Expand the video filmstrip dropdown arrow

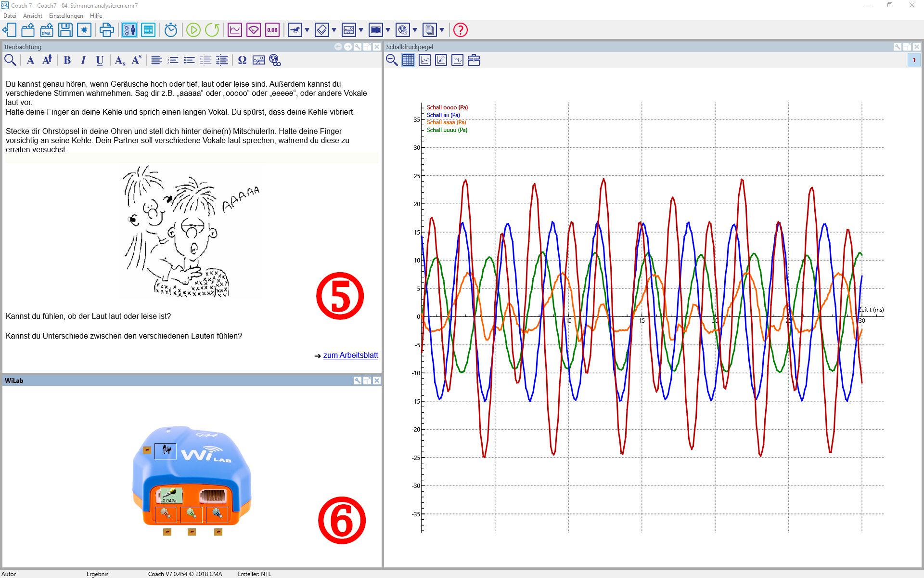point(388,30)
